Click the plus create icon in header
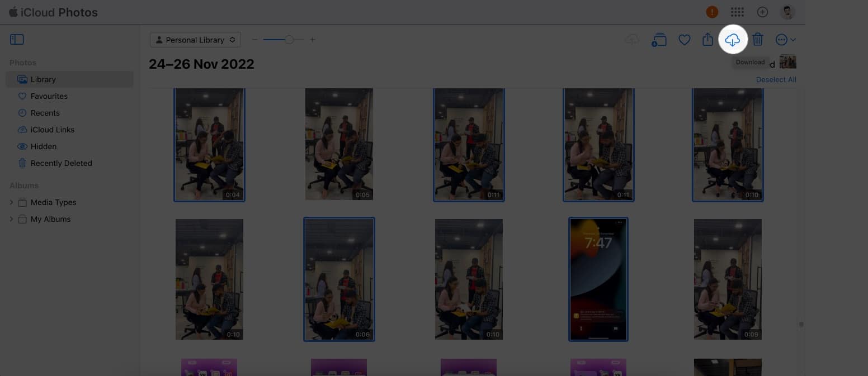The height and width of the screenshot is (376, 868). (762, 12)
